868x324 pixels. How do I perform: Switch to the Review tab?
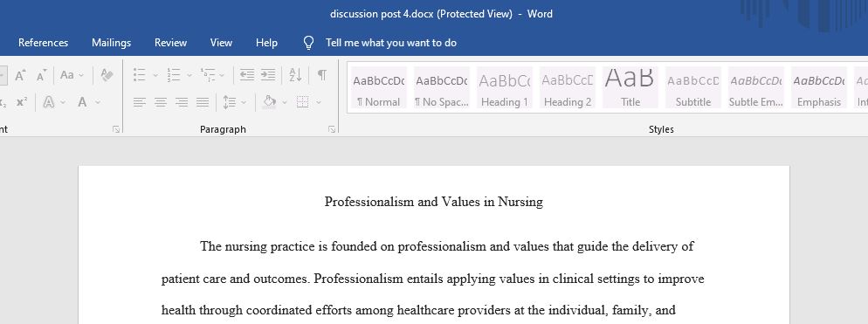tap(170, 43)
